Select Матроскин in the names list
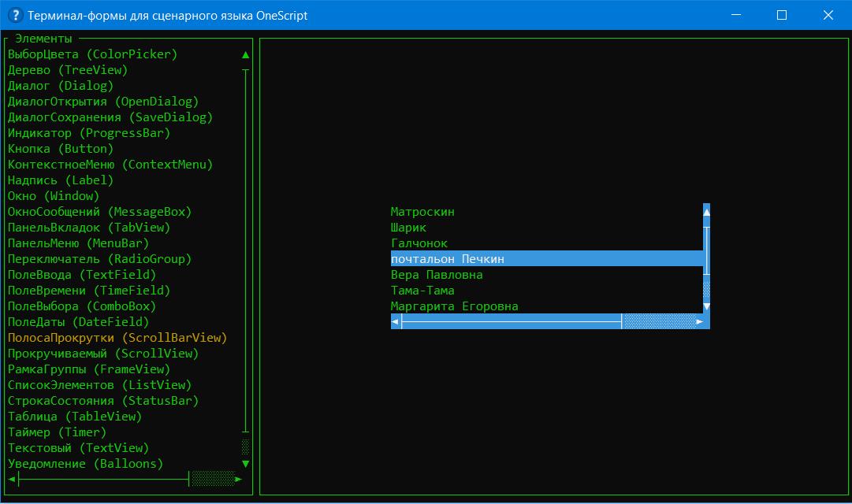 (422, 212)
